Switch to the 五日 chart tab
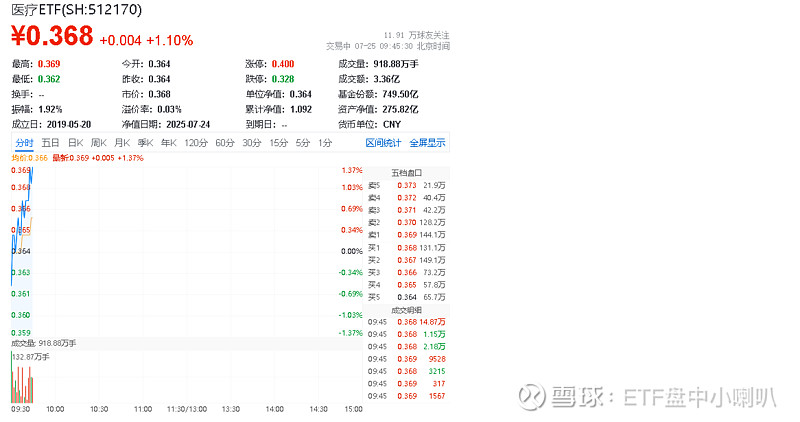Image resolution: width=800 pixels, height=422 pixels. [x=51, y=143]
